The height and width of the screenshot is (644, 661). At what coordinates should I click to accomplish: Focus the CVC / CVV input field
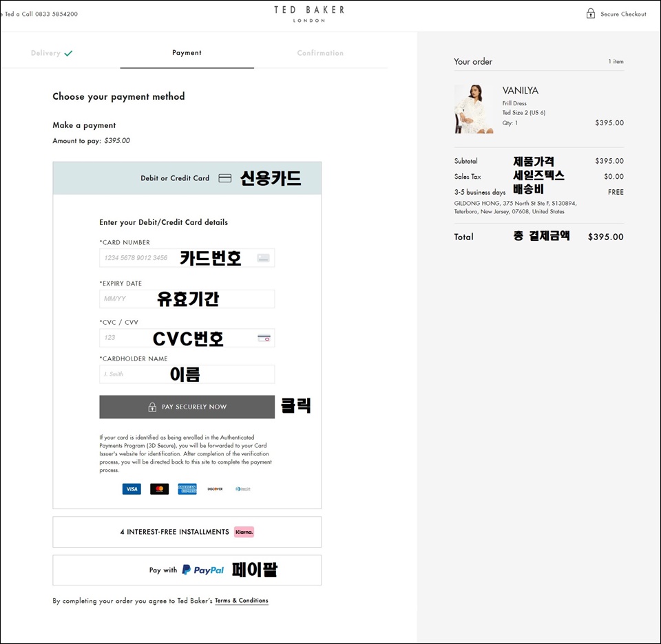pos(187,338)
